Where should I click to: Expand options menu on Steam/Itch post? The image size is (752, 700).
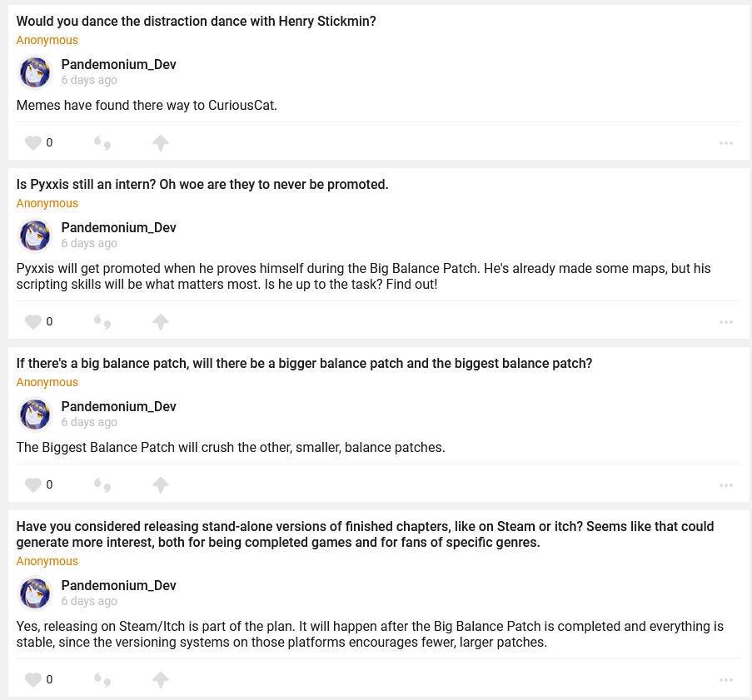(x=726, y=680)
